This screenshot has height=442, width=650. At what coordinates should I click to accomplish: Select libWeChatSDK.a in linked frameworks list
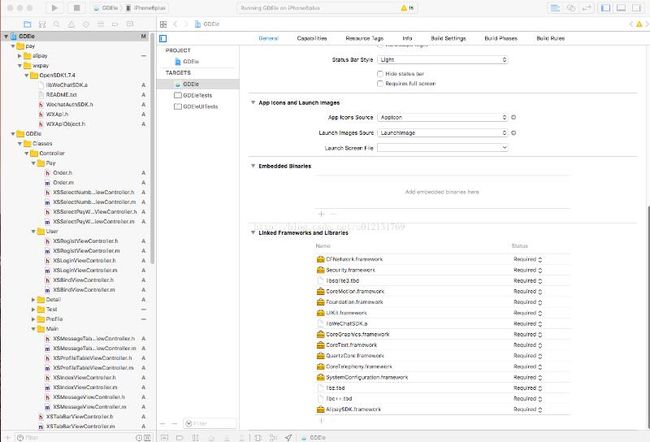click(x=347, y=323)
